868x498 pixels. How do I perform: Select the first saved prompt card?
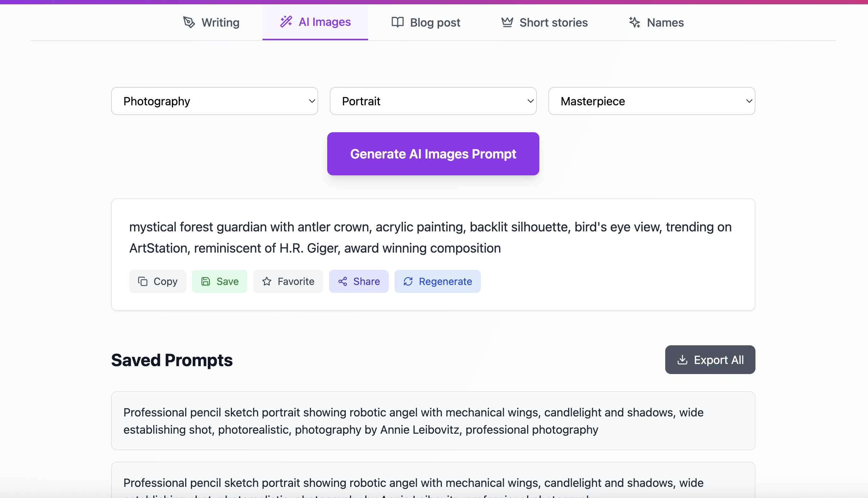(433, 421)
